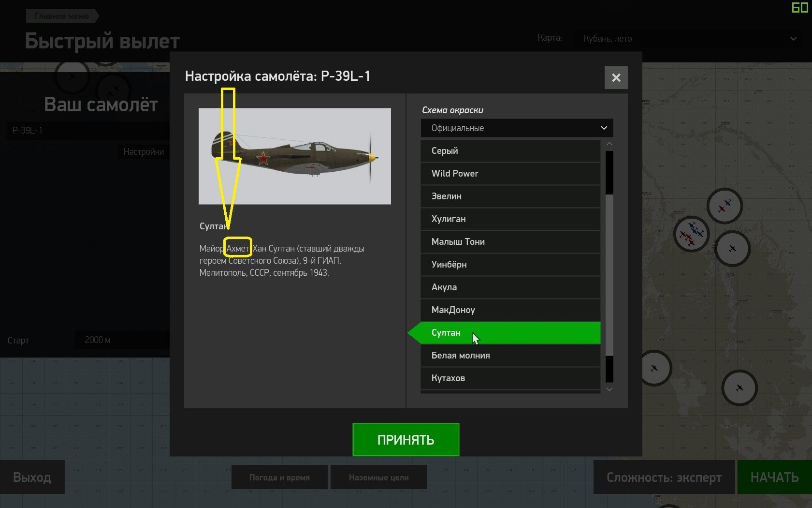This screenshot has width=812, height=508.
Task: Select the Малыш Тони skin
Action: point(510,242)
